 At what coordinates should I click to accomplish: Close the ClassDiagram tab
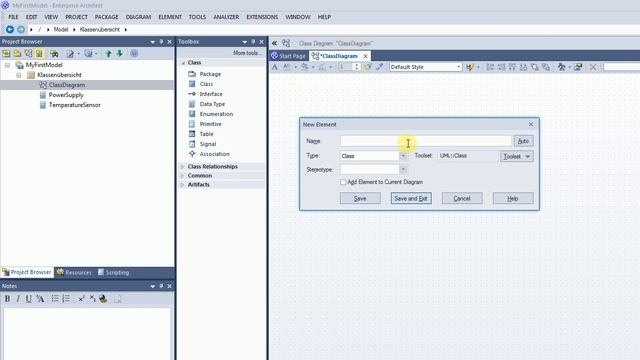pos(365,56)
